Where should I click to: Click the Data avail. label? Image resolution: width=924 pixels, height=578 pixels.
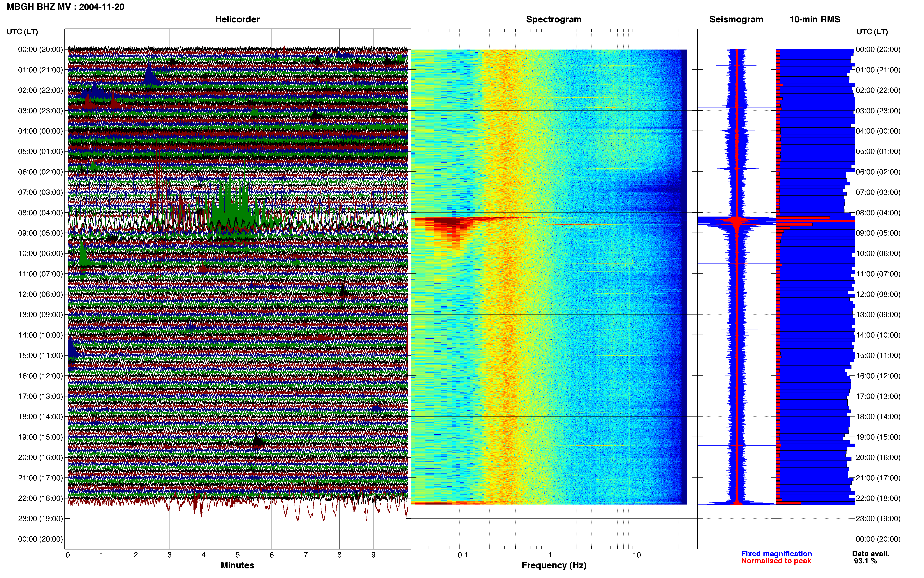click(x=870, y=554)
